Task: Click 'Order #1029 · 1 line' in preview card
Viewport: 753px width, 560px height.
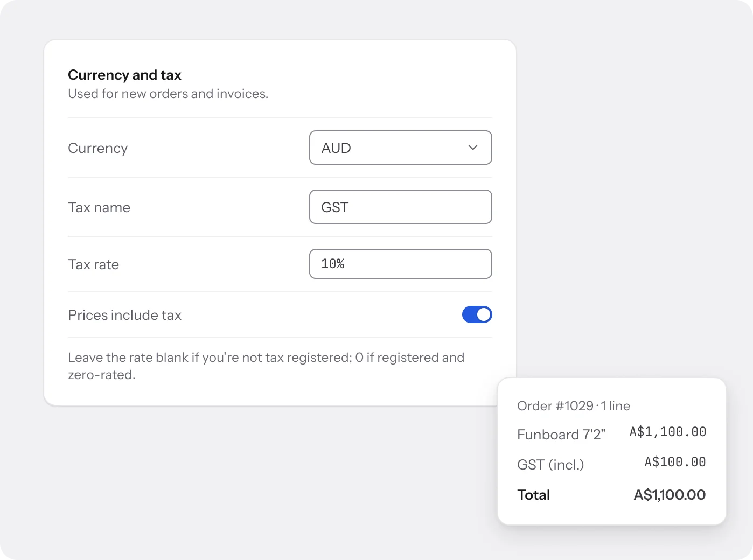Action: (x=574, y=406)
